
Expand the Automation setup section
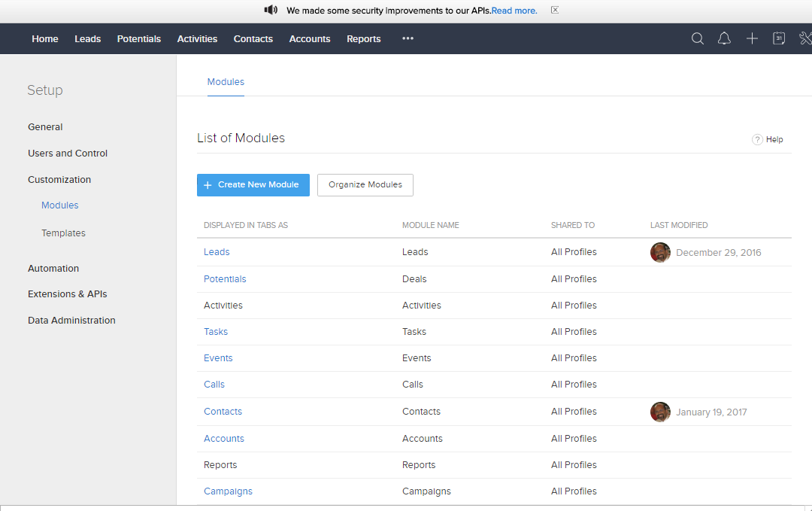click(x=53, y=269)
